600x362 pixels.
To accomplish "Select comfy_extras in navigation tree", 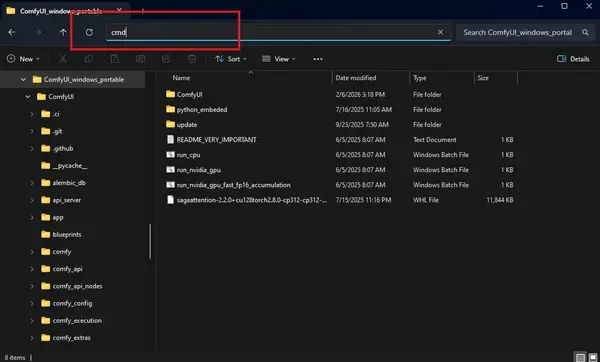I will pos(66,338).
